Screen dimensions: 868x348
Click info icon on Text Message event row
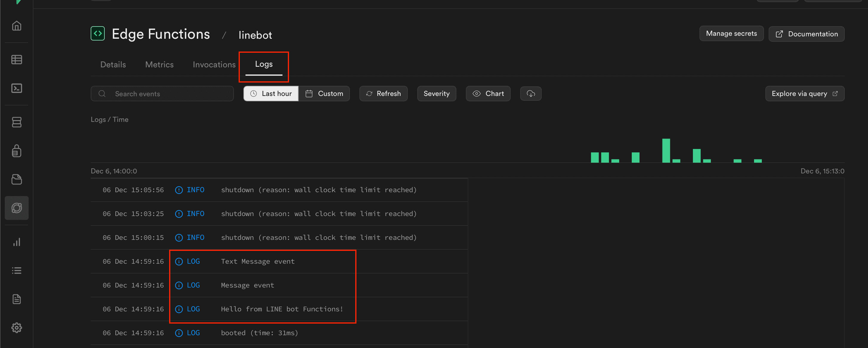point(179,262)
